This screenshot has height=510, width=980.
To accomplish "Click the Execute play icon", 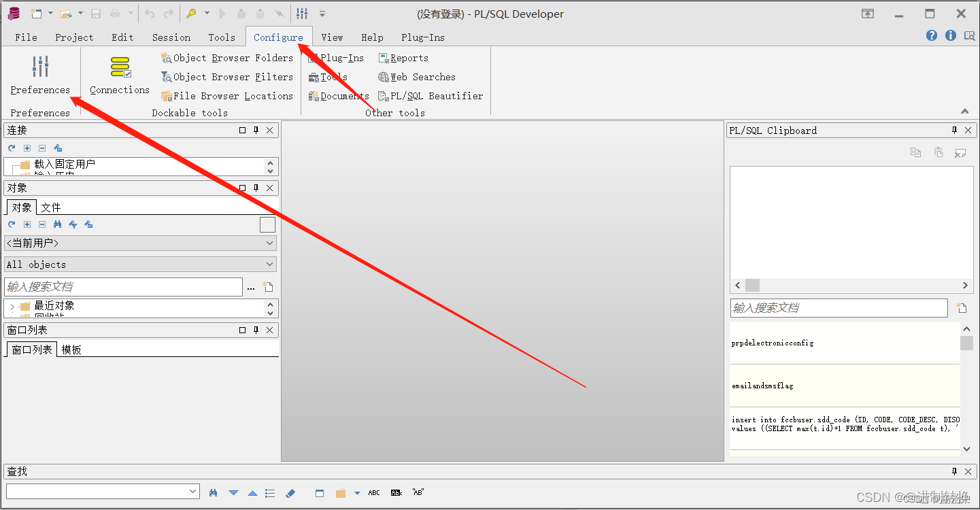I will click(222, 14).
